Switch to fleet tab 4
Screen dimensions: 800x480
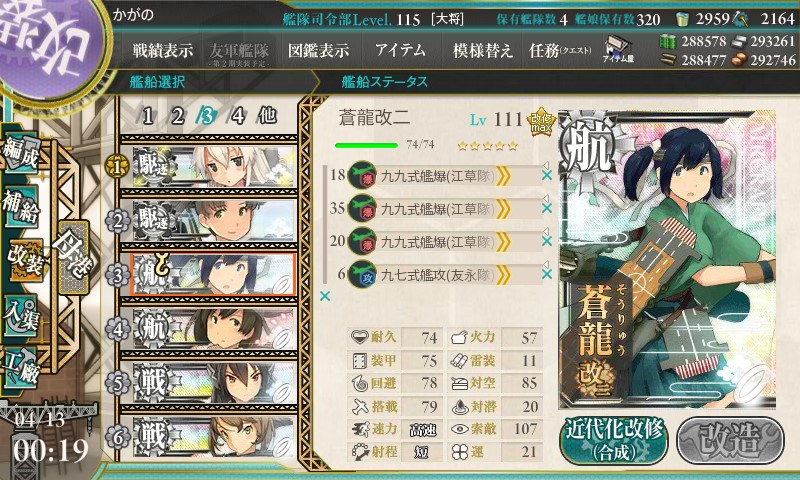238,116
